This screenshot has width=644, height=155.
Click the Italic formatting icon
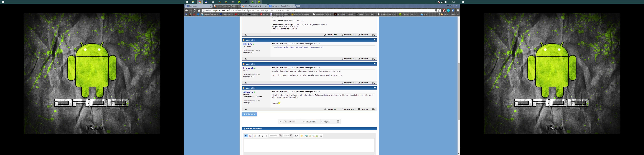tap(263, 136)
